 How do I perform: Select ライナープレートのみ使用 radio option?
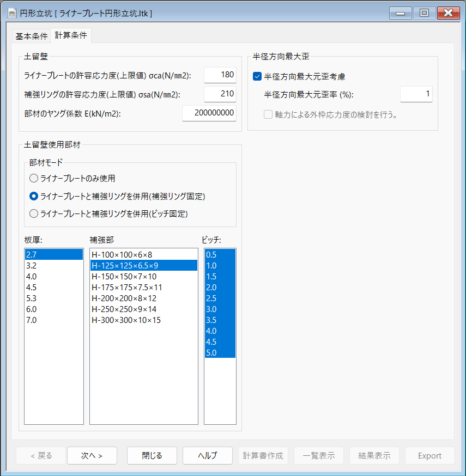[34, 178]
